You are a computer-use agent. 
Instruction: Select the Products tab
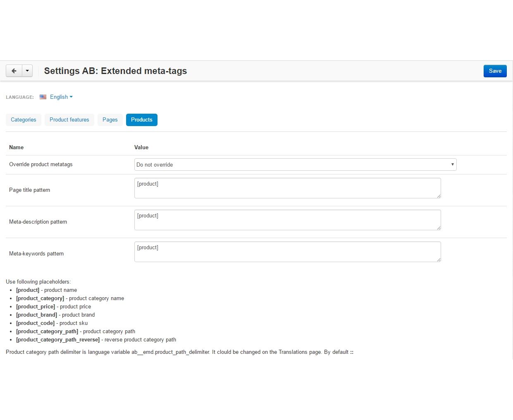[x=142, y=120]
